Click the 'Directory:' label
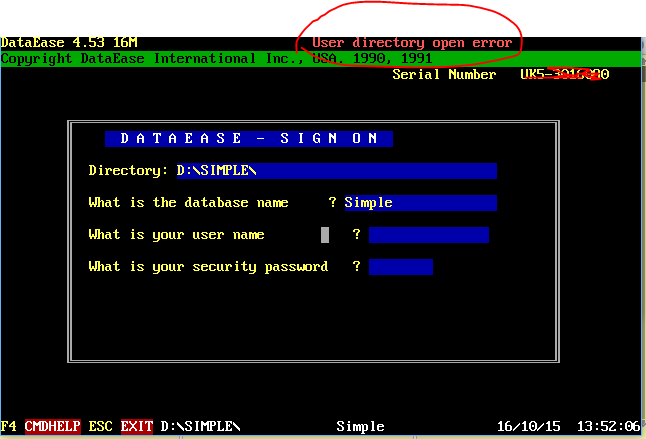The image size is (646, 439). coord(129,171)
